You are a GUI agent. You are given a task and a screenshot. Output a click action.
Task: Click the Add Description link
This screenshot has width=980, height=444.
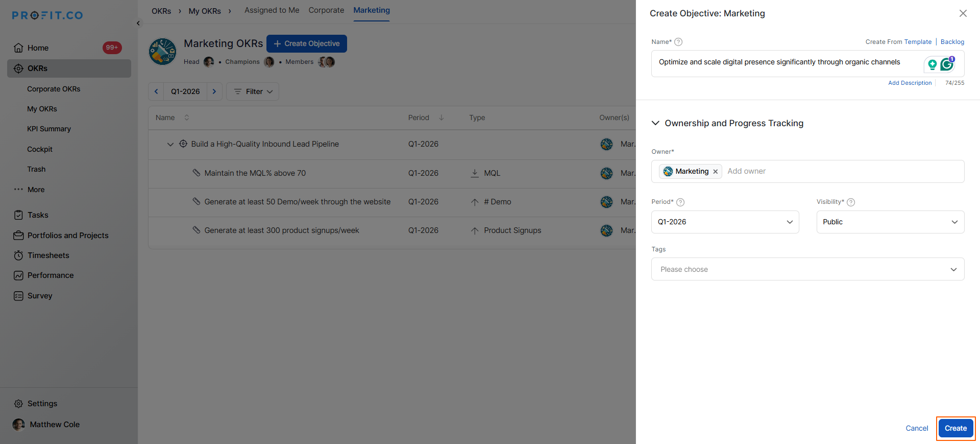click(x=910, y=83)
